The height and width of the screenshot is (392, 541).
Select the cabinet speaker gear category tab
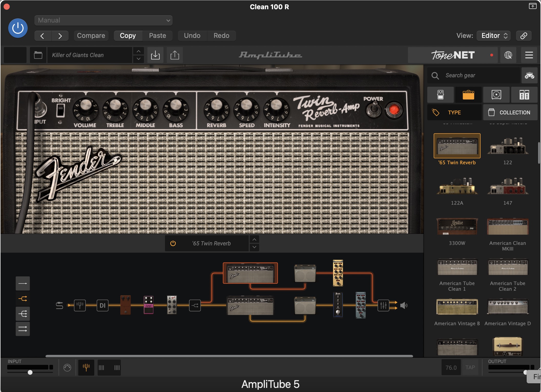click(496, 95)
